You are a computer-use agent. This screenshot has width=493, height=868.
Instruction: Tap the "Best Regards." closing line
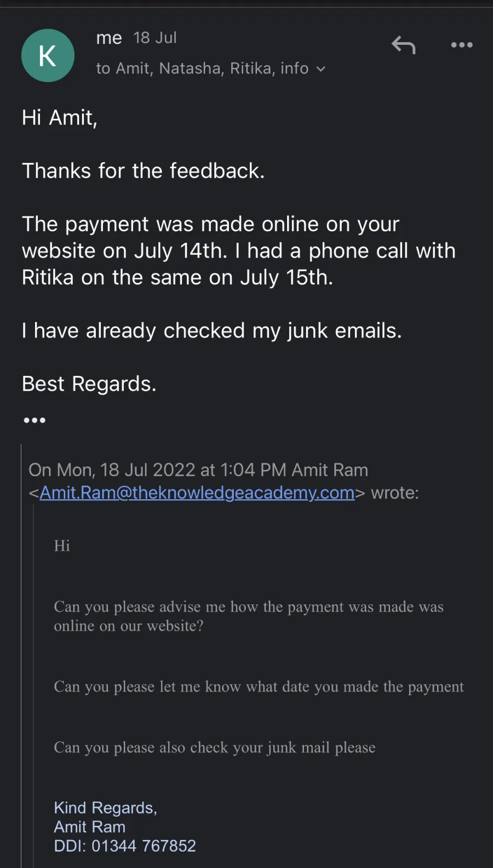89,384
